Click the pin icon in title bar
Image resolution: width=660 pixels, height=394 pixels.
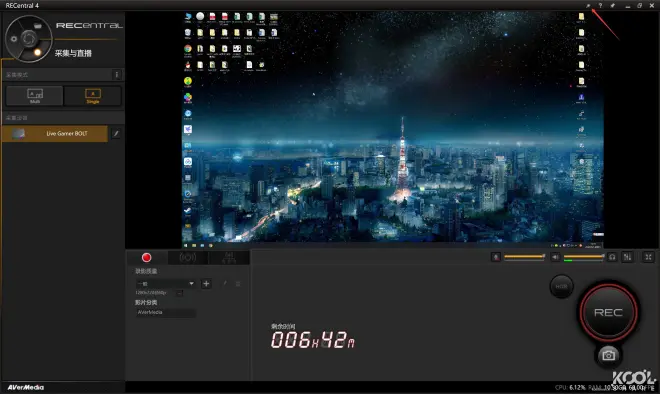612,5
